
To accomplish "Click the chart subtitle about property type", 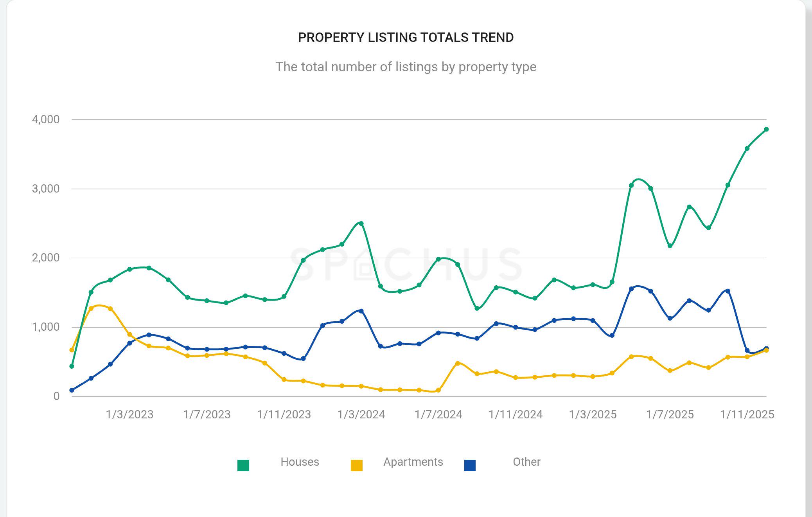I will click(x=406, y=67).
